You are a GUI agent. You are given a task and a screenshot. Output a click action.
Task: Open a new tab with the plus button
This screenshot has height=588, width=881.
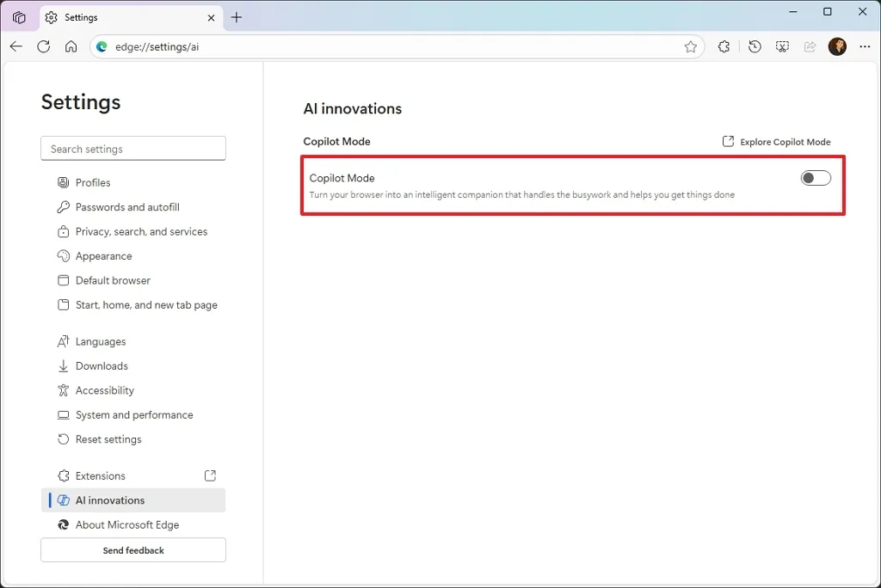pos(237,17)
